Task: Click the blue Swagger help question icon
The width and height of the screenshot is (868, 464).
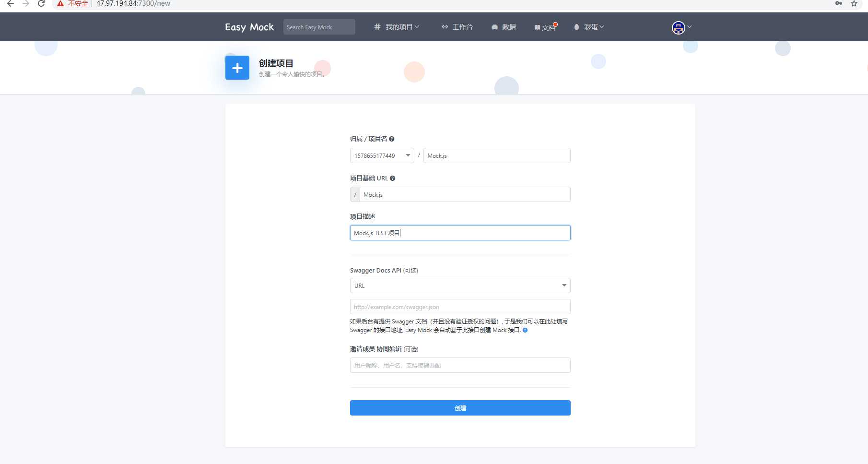Action: [525, 330]
